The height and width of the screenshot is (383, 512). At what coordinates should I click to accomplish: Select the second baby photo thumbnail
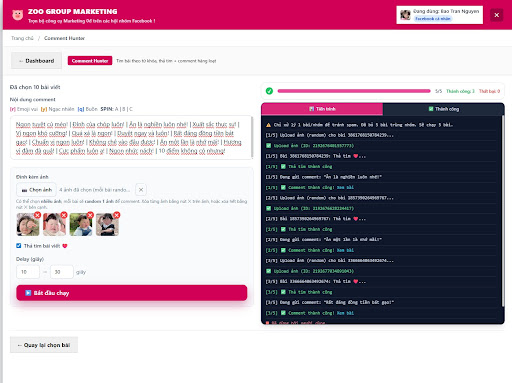(54, 225)
